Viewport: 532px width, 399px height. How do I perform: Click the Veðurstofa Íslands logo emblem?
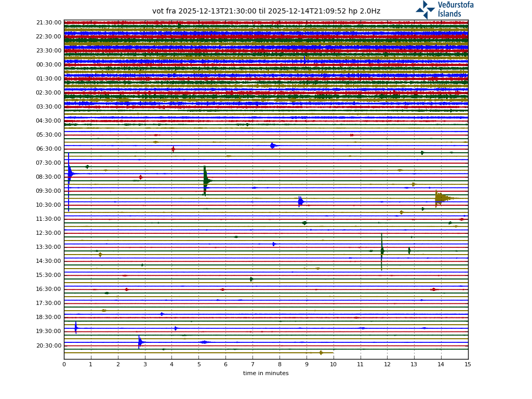[x=425, y=9]
